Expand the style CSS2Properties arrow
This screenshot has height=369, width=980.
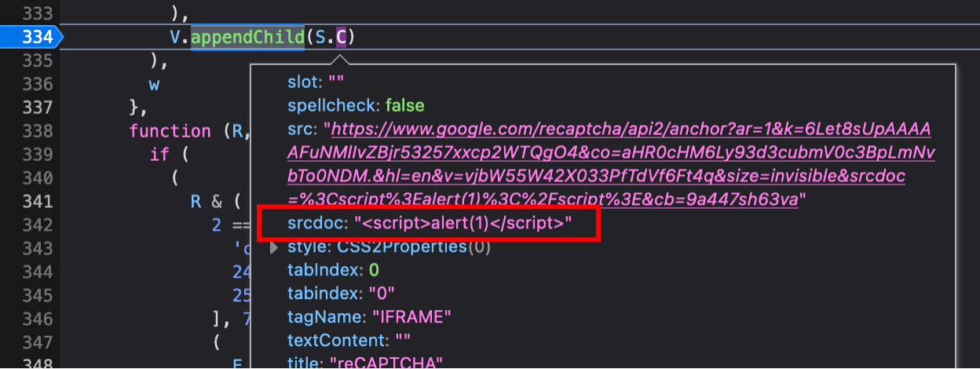(x=274, y=247)
